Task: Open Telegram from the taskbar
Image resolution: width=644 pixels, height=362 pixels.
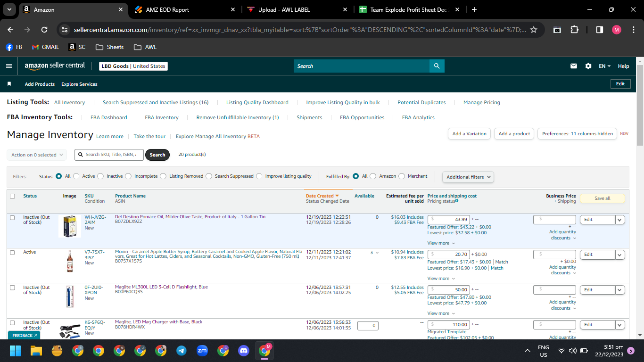Action: tap(181, 351)
